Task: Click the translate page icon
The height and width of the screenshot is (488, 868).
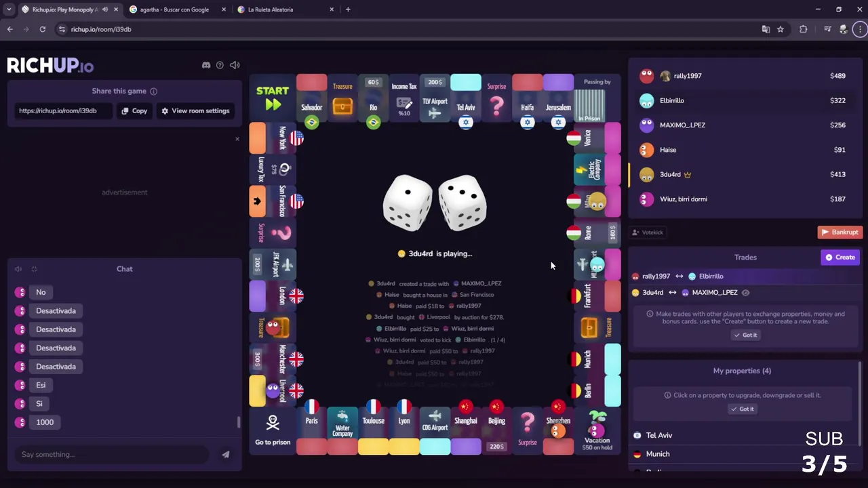Action: coord(766,29)
